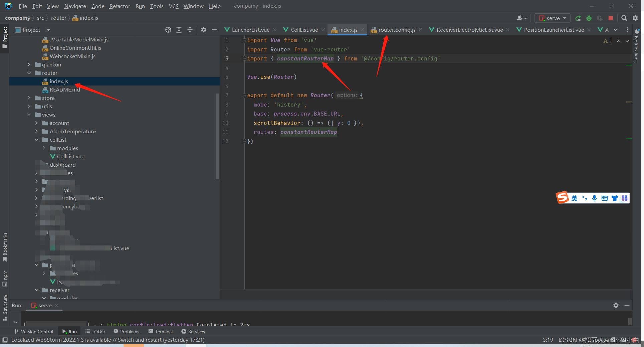Image resolution: width=644 pixels, height=347 pixels.
Task: Collapse the router folder
Action: [x=29, y=73]
